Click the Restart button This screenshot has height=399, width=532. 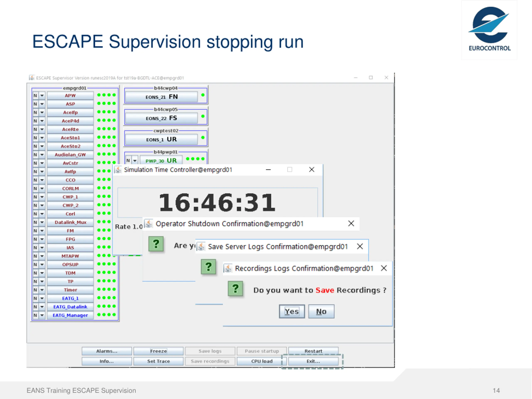tap(313, 351)
